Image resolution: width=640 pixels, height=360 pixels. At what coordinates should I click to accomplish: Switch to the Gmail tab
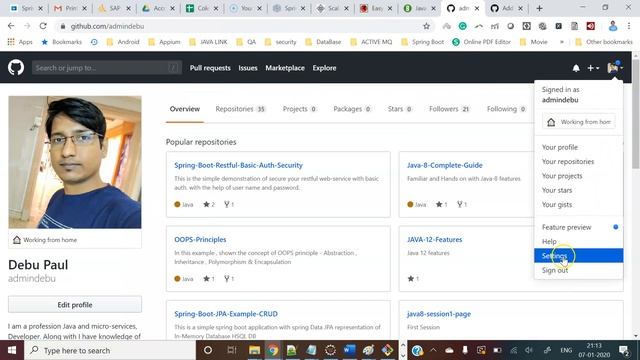tap(70, 8)
